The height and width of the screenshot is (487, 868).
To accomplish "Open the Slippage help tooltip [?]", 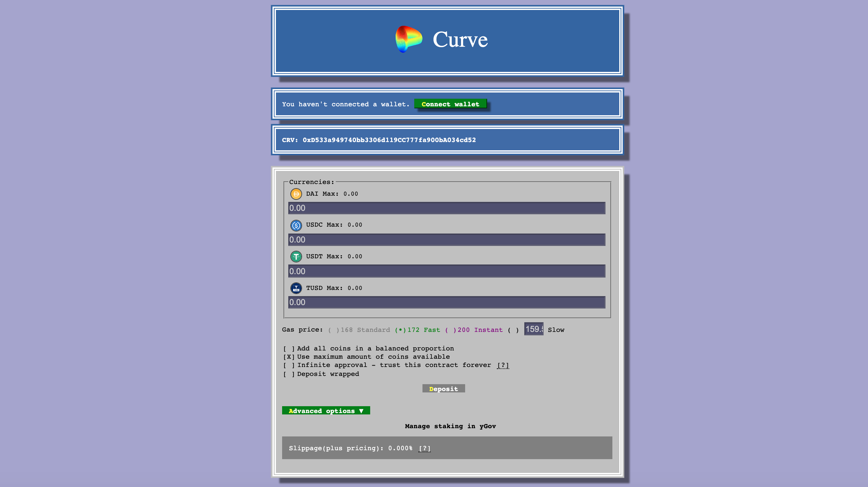I will pos(424,448).
